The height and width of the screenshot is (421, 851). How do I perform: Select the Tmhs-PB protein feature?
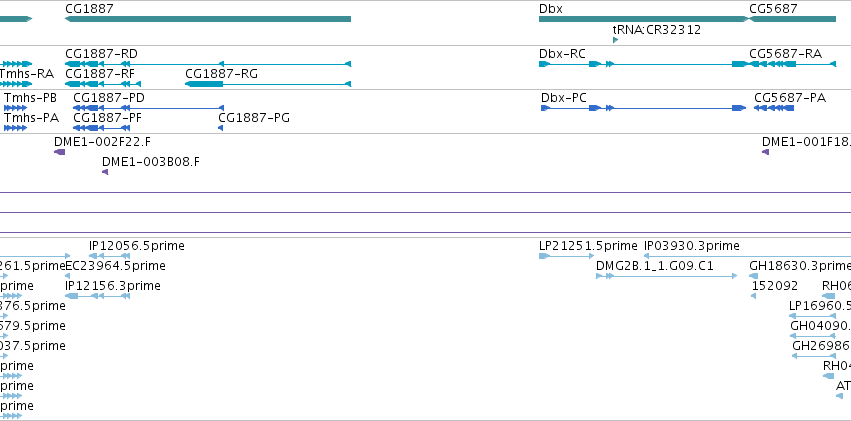[x=15, y=108]
